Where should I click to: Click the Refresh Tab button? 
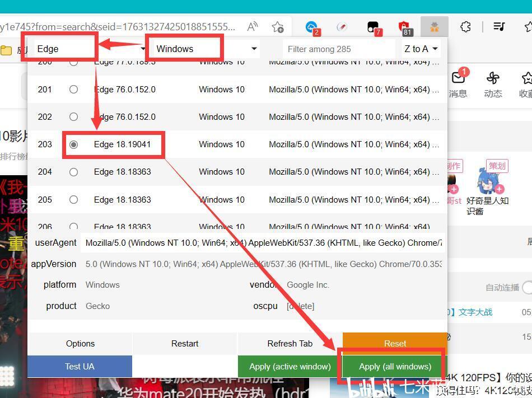tap(290, 343)
